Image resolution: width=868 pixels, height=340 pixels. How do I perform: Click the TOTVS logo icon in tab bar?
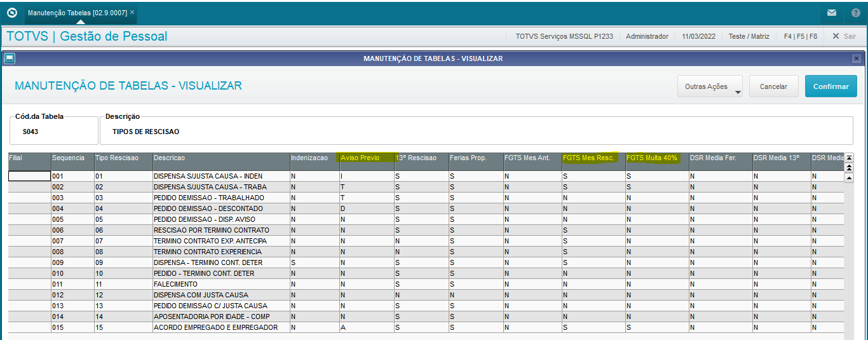point(11,12)
